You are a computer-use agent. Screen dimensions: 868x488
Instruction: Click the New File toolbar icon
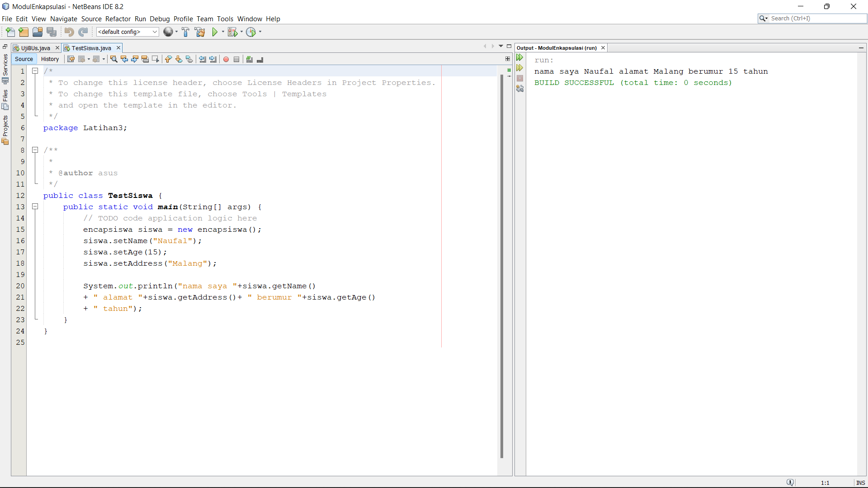pos(10,32)
